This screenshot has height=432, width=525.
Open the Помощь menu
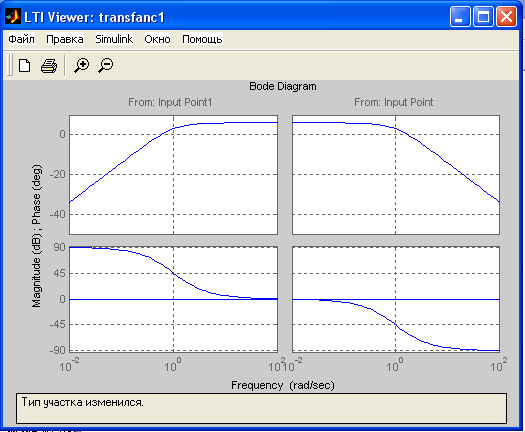(202, 39)
